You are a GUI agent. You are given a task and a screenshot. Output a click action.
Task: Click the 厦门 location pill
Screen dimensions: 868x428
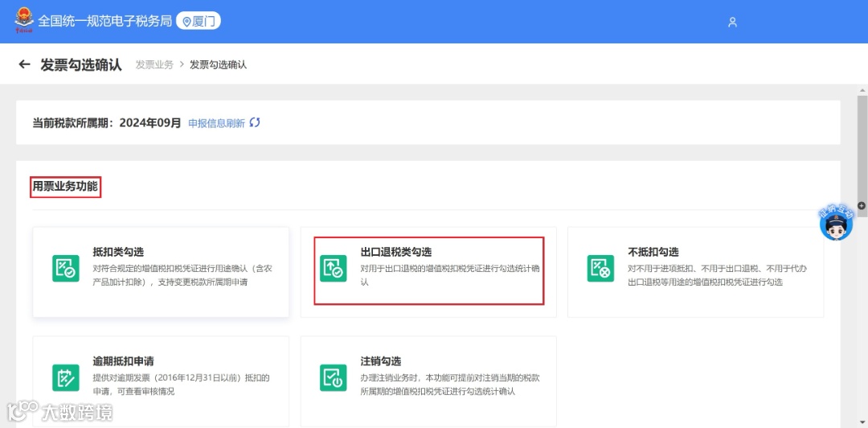pyautogui.click(x=199, y=22)
